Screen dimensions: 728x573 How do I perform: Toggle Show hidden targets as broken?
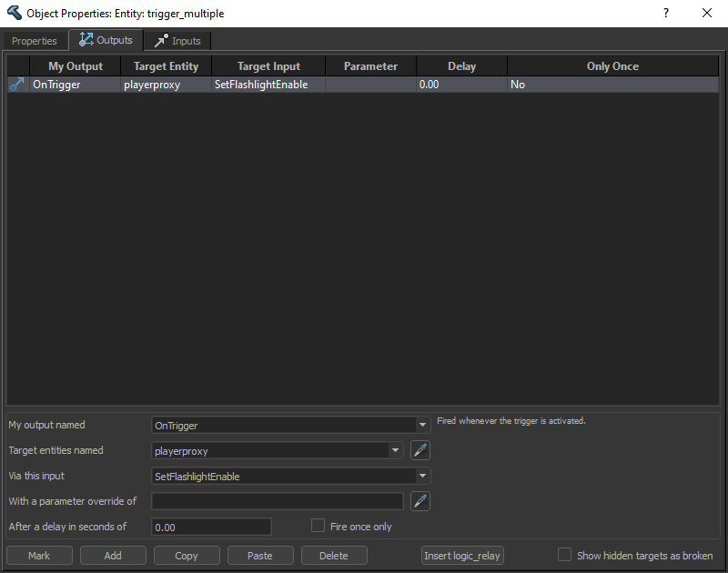[564, 555]
